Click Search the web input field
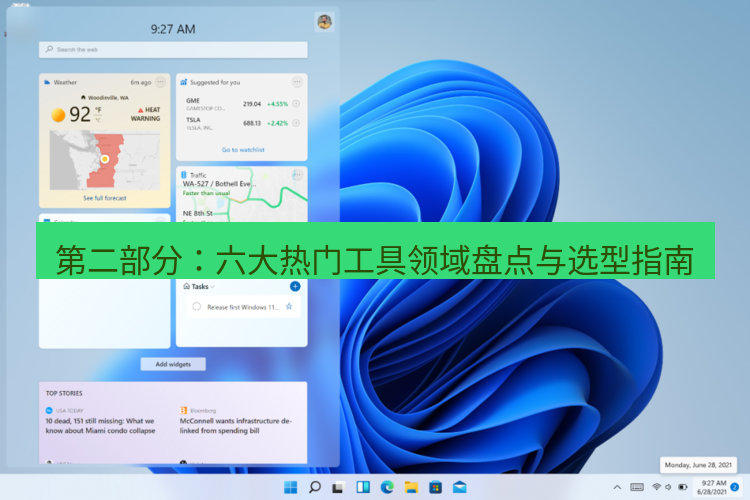Viewport: 750px width, 500px height. coord(173,49)
